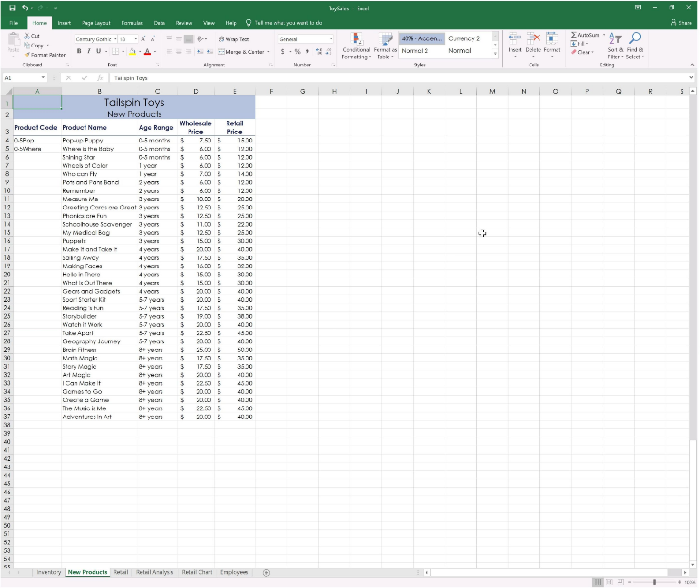Open the Clear button menu
700x588 pixels.
click(x=582, y=52)
